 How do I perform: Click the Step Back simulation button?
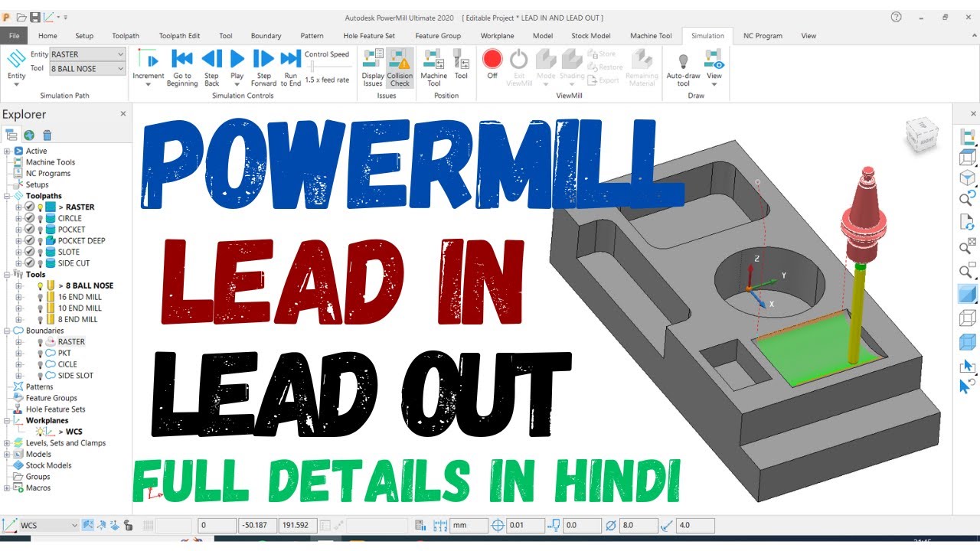211,67
